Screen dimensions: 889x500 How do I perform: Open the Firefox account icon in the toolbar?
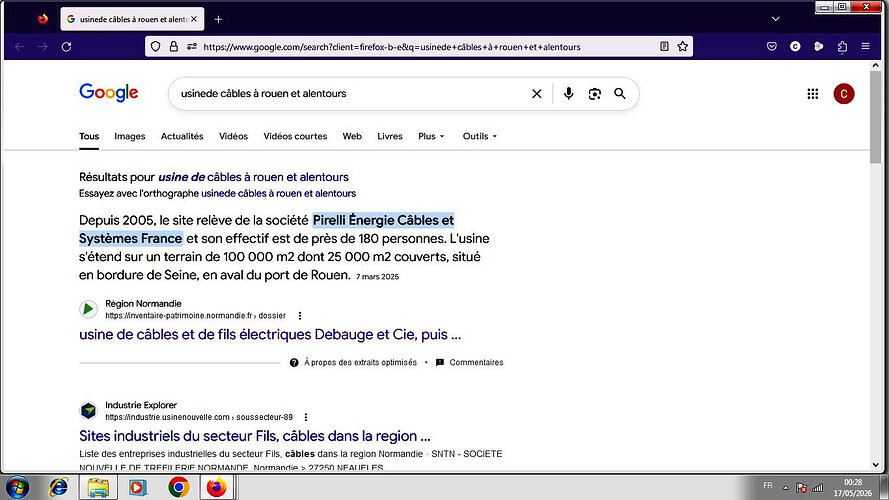coord(795,46)
